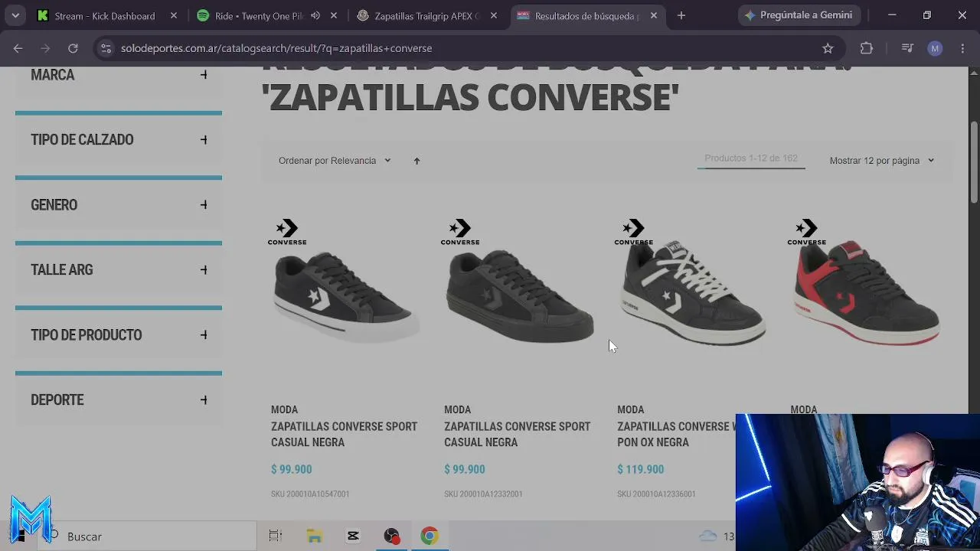Open File Explorer from the taskbar
The height and width of the screenshot is (551, 980).
315,536
